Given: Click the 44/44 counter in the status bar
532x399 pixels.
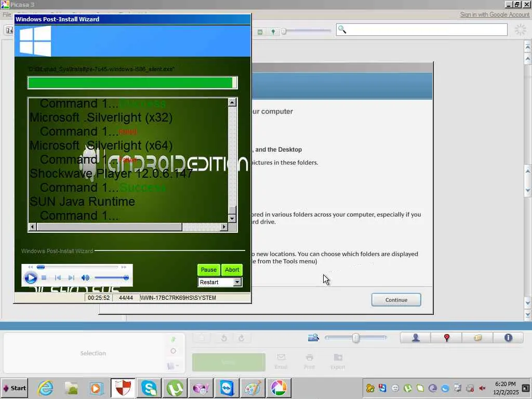Looking at the screenshot, I should tap(126, 298).
